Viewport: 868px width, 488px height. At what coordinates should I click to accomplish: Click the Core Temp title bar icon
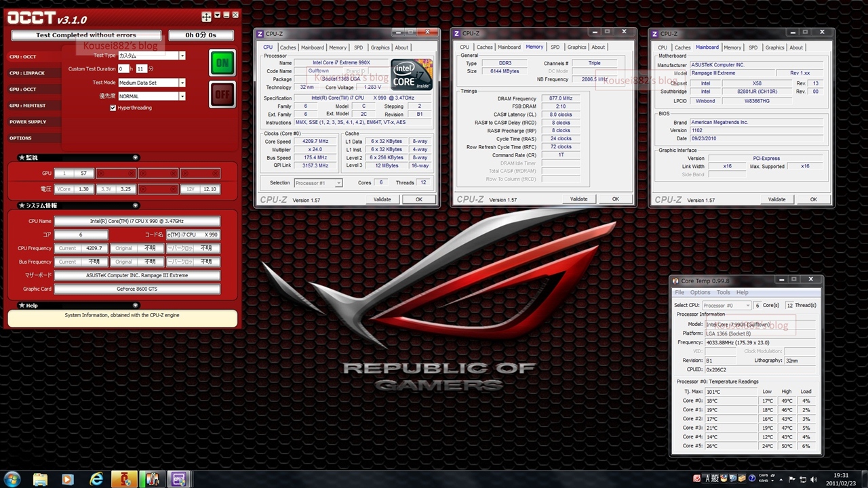[x=676, y=280]
